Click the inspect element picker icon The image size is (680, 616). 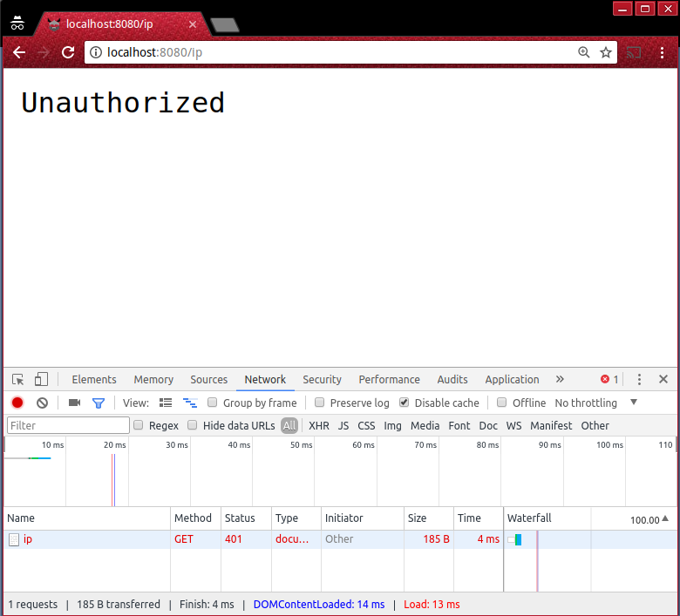[x=18, y=380]
